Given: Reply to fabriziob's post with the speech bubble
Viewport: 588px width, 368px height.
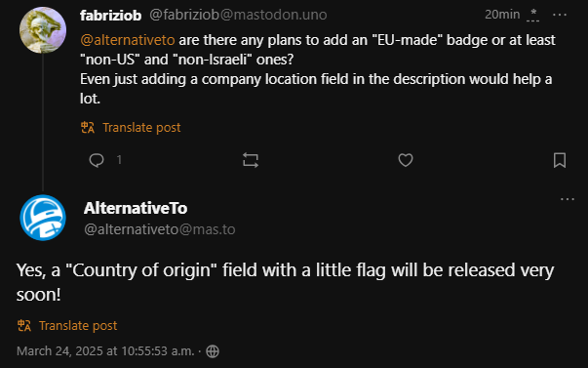Looking at the screenshot, I should click(97, 160).
